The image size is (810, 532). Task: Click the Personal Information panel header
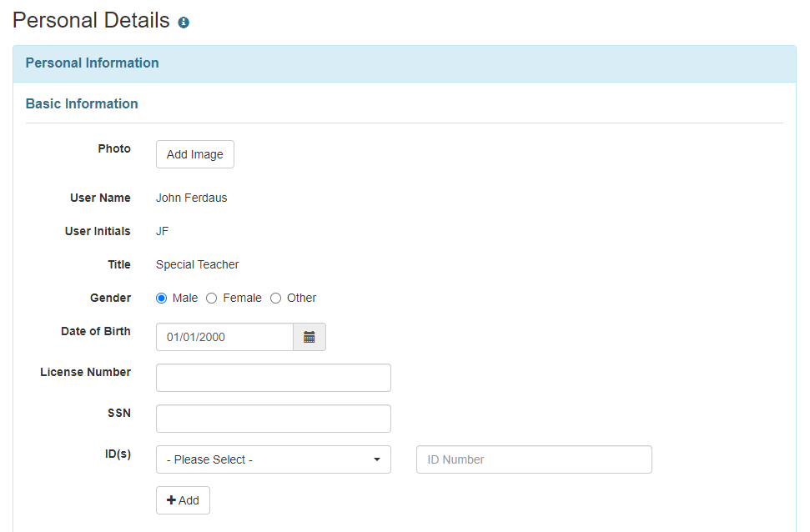point(405,63)
